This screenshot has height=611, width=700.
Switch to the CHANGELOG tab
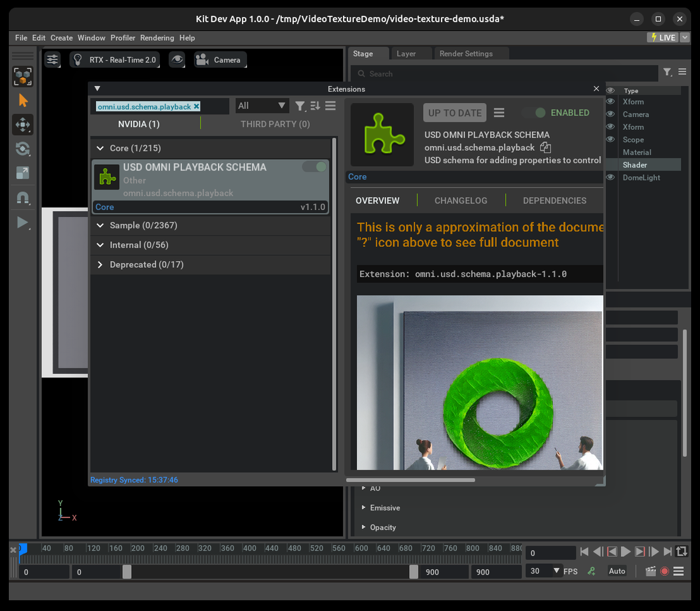[461, 200]
